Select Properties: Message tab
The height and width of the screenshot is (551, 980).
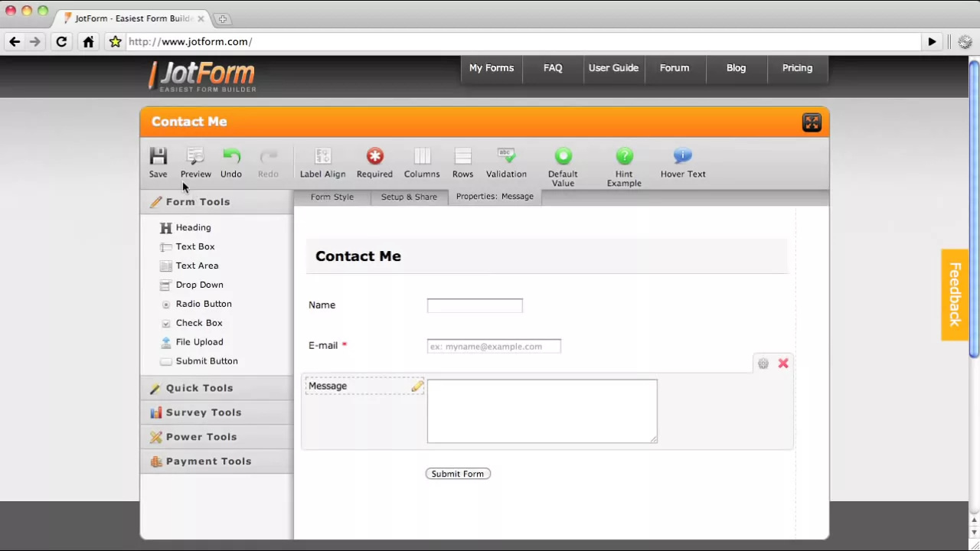click(495, 197)
